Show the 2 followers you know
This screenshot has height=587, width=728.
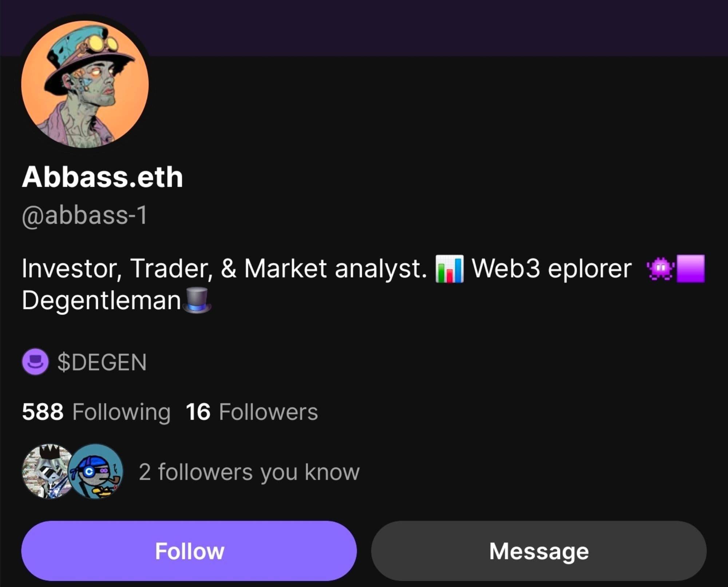(249, 472)
